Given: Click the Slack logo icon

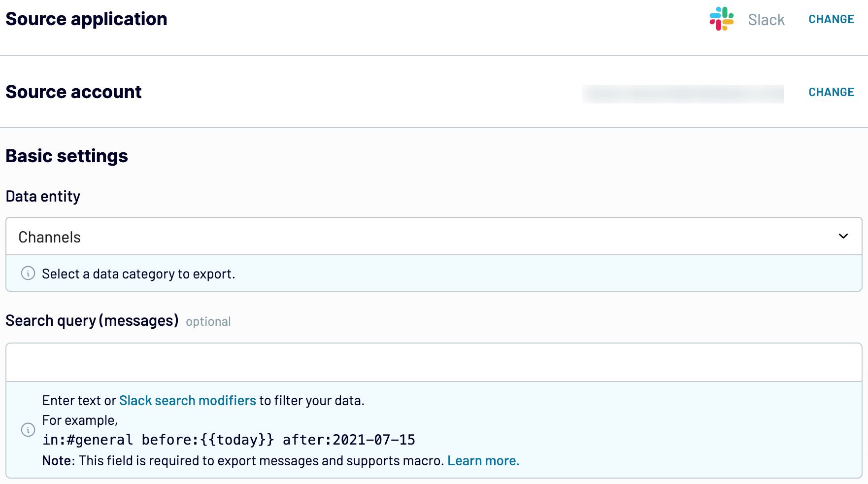Looking at the screenshot, I should click(x=722, y=19).
